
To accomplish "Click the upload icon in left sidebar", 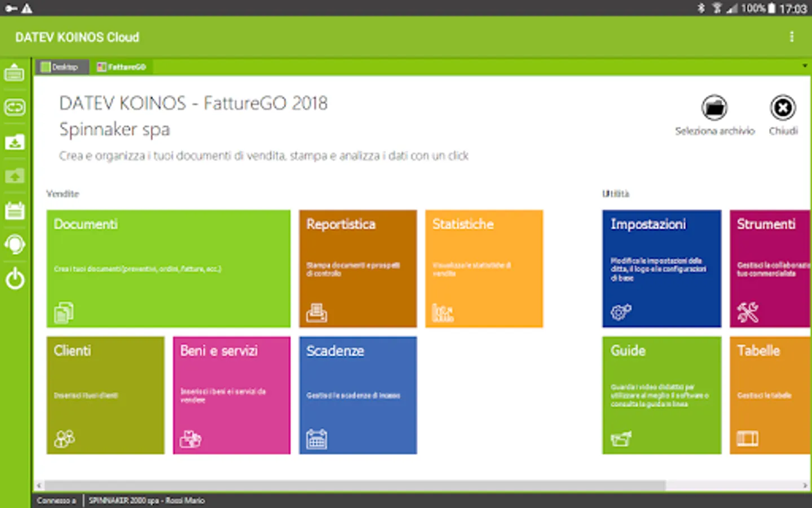I will click(15, 176).
